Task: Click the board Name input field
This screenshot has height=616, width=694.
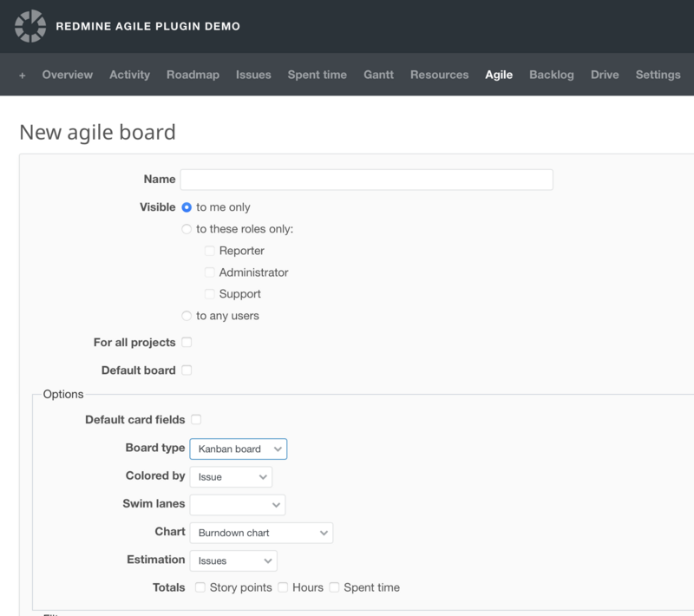Action: (366, 180)
